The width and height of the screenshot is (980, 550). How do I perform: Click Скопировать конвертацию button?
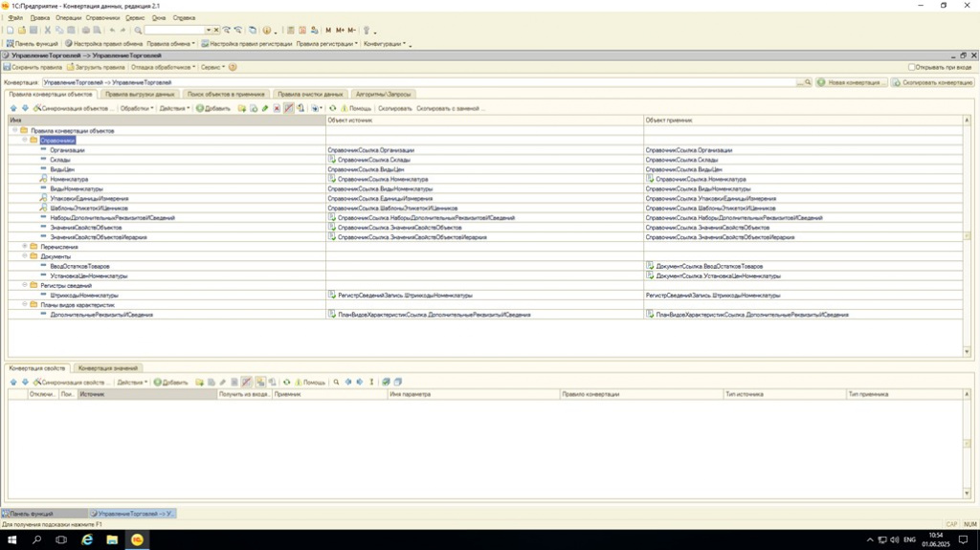click(932, 82)
